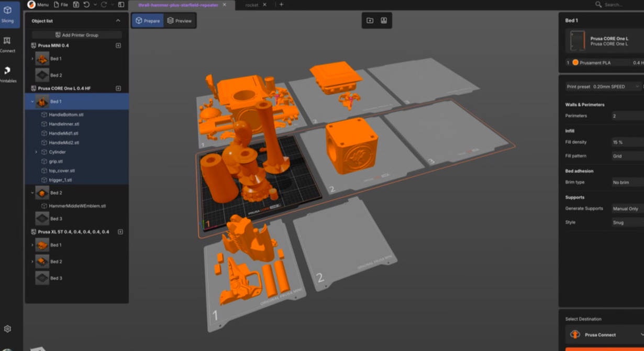Switch to Preview view
644x351 pixels.
(180, 21)
